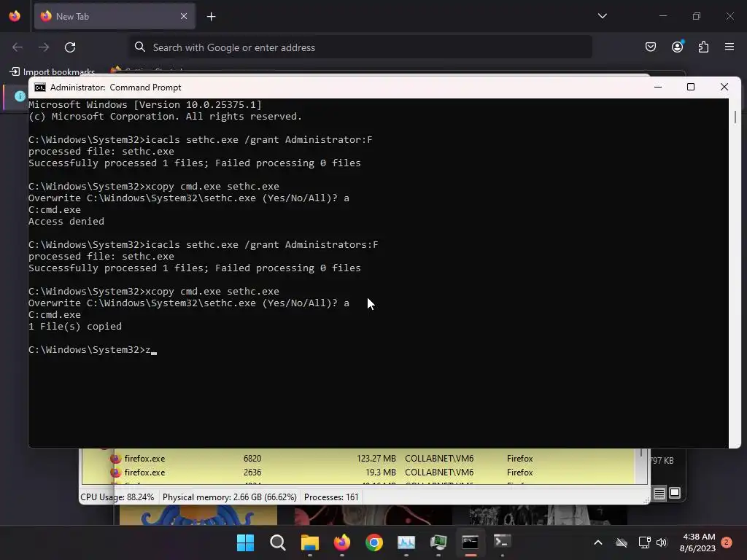Go forward using Firefox forward arrow
747x560 pixels.
tap(44, 47)
